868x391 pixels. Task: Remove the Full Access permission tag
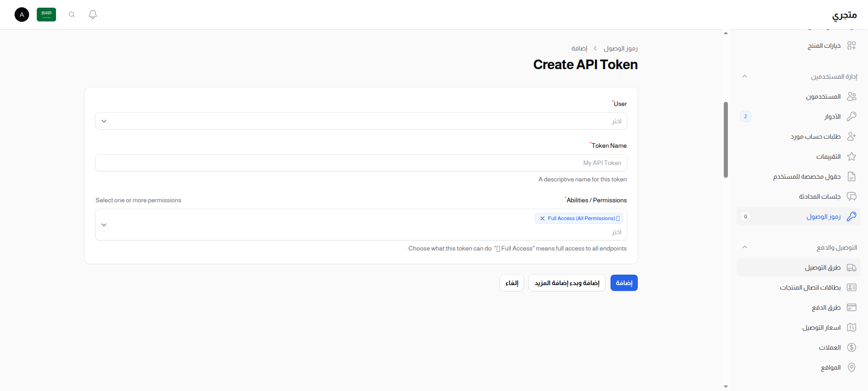pyautogui.click(x=542, y=218)
